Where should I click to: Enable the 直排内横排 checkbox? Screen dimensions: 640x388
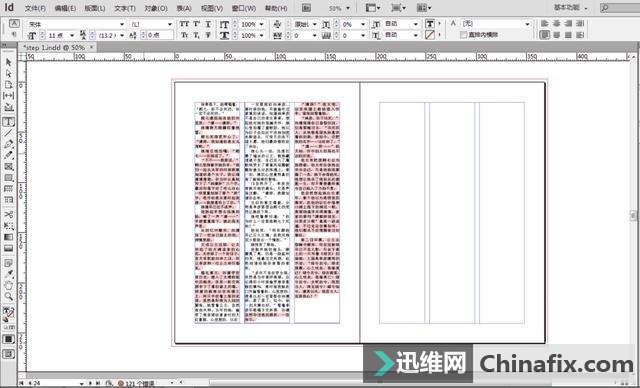click(463, 35)
